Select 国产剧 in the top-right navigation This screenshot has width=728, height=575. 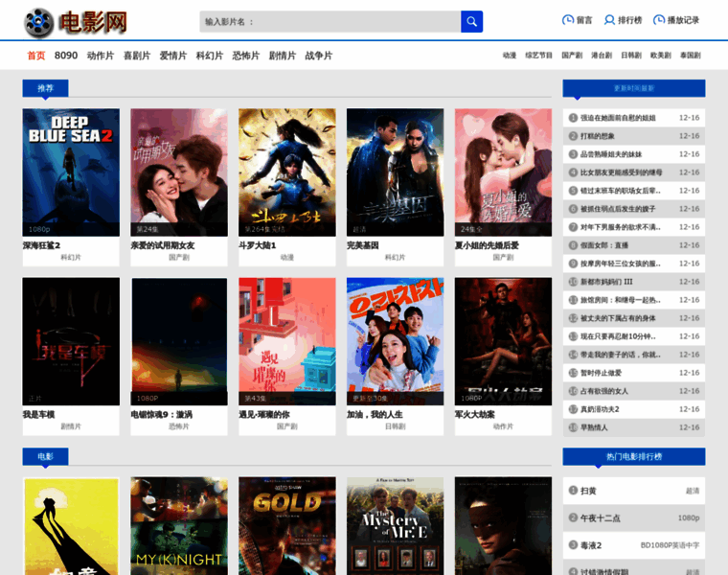point(572,56)
